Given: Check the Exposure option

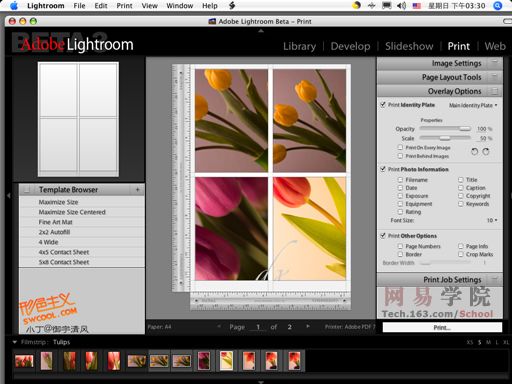Looking at the screenshot, I should tap(400, 196).
